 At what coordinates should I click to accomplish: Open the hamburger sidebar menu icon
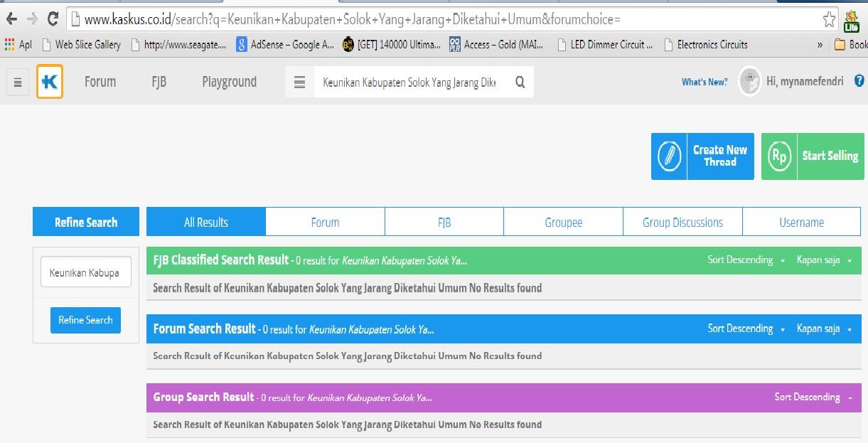coord(18,82)
